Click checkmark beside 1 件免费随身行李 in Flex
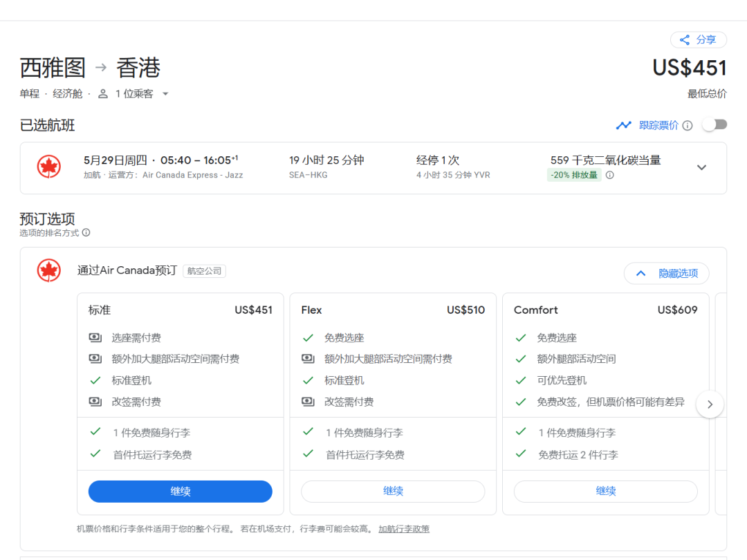747x560 pixels. (308, 432)
